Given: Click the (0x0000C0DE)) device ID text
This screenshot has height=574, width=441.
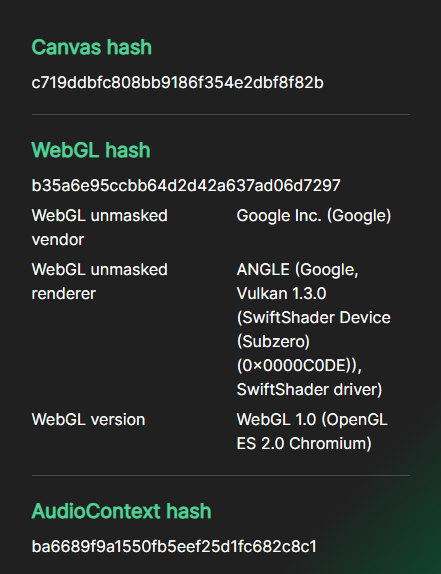Looking at the screenshot, I should (x=299, y=365).
